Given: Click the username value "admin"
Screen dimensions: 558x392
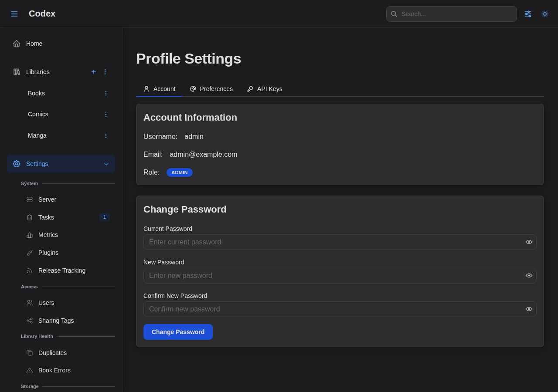Looking at the screenshot, I should [x=194, y=137].
